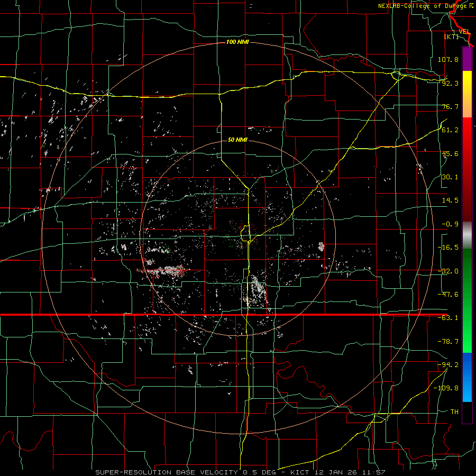Click the -47.6 velocity scale value
The width and height of the screenshot is (476, 476).
click(448, 295)
